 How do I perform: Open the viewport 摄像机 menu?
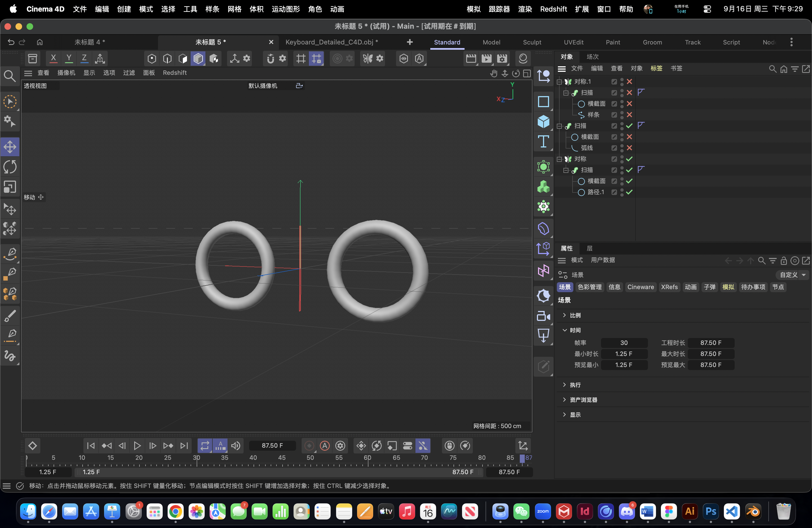pos(66,73)
